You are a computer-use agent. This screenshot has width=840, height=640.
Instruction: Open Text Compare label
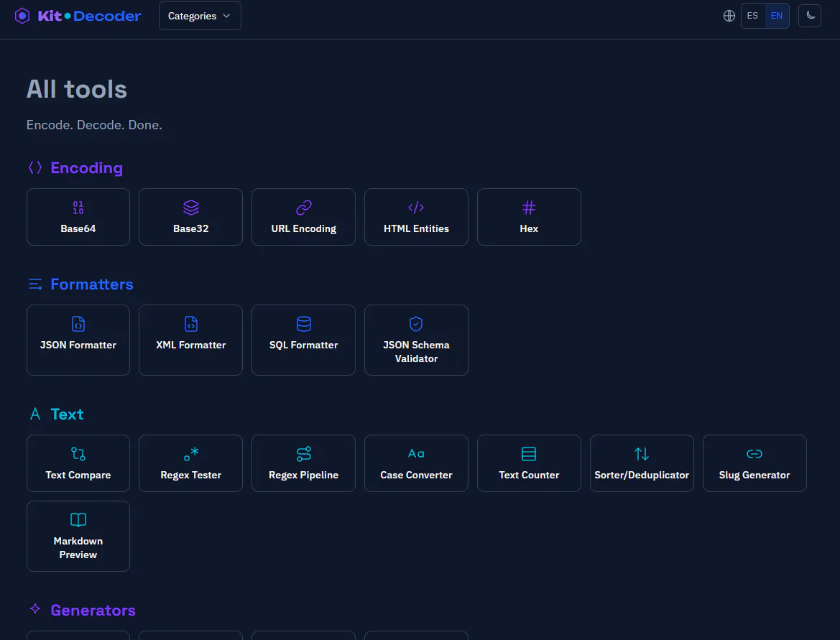78,475
